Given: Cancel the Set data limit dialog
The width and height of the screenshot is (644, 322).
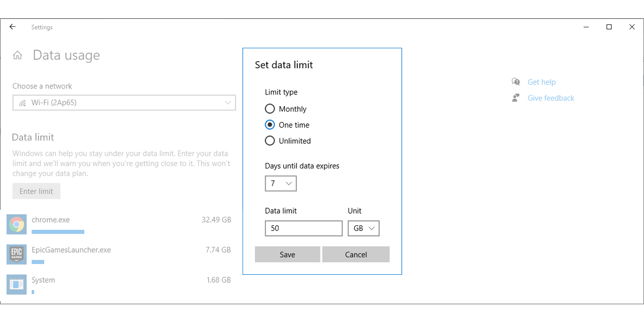Looking at the screenshot, I should point(356,254).
